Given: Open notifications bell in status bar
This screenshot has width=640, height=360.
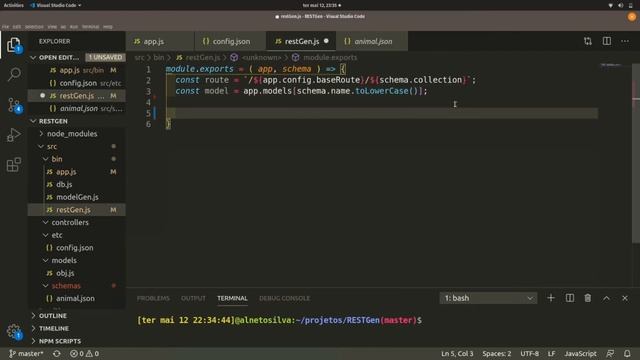Looking at the screenshot, I should (627, 353).
